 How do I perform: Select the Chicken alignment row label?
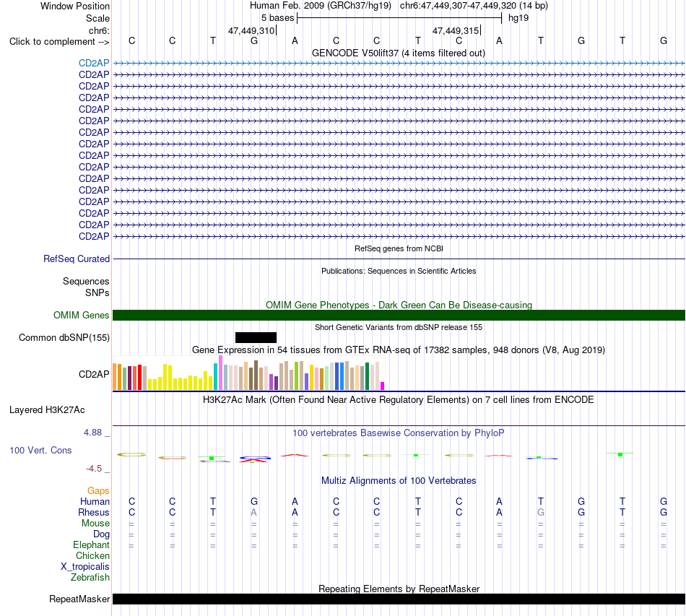pos(92,555)
